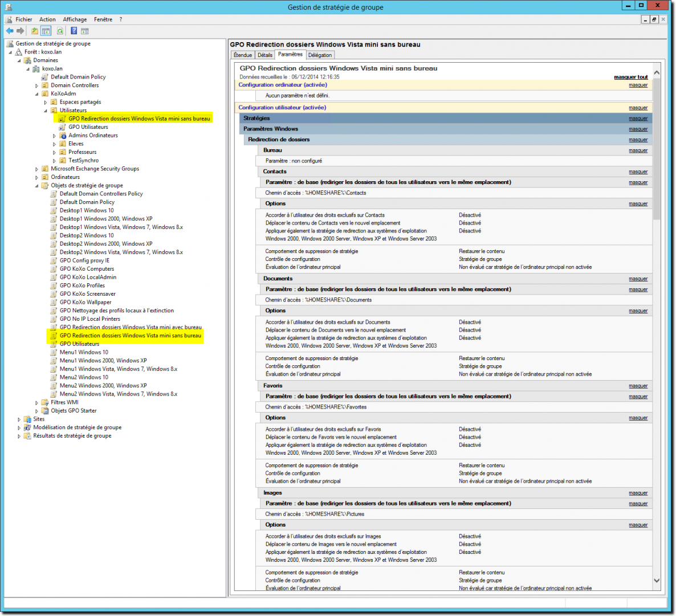Expand the Ordinateurs node
The width and height of the screenshot is (676, 616).
36,178
